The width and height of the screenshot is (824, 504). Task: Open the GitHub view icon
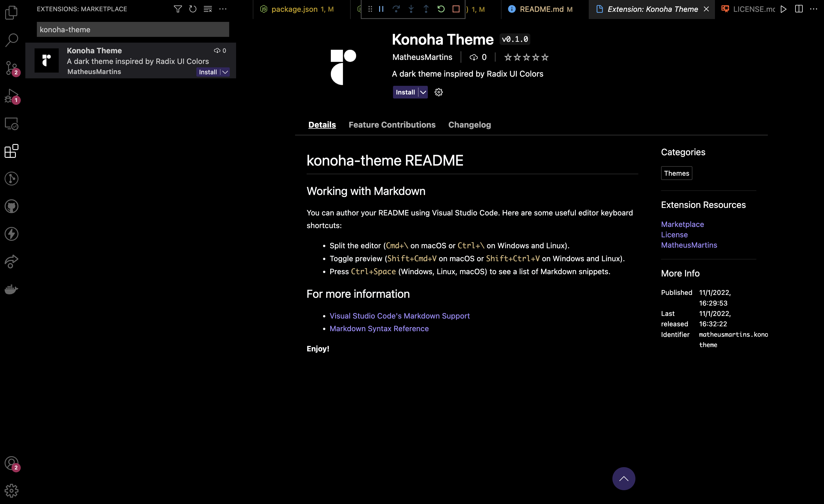(x=11, y=206)
